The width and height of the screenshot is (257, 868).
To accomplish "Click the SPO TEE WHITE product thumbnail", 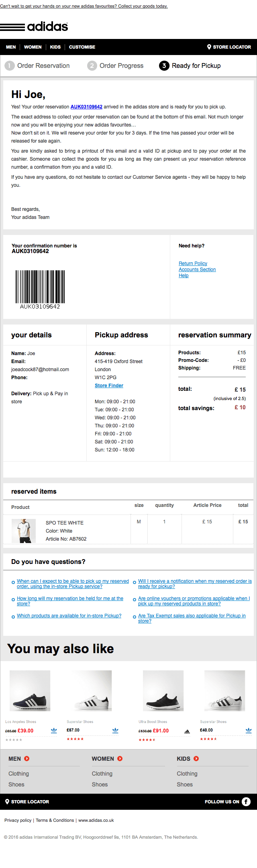I will [x=24, y=531].
